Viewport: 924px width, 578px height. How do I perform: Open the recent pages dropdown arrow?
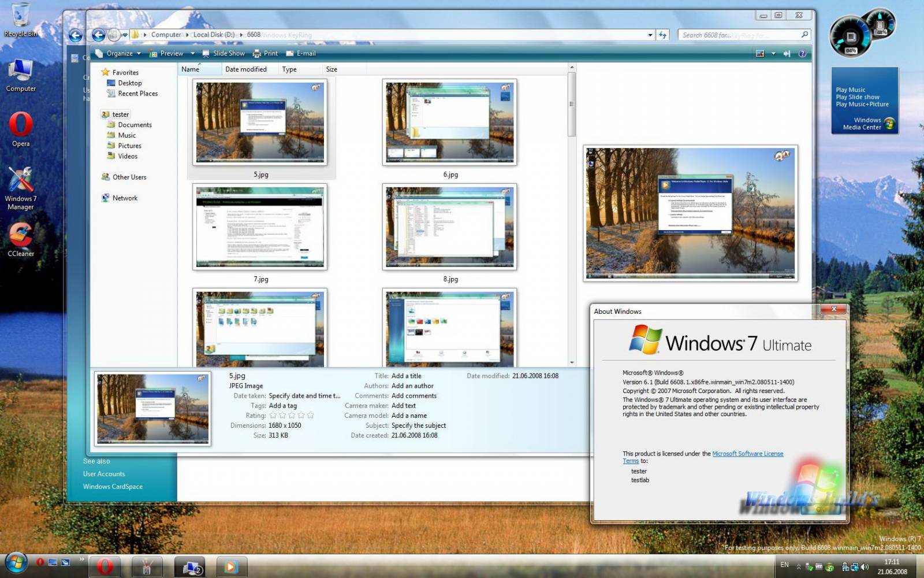point(124,35)
